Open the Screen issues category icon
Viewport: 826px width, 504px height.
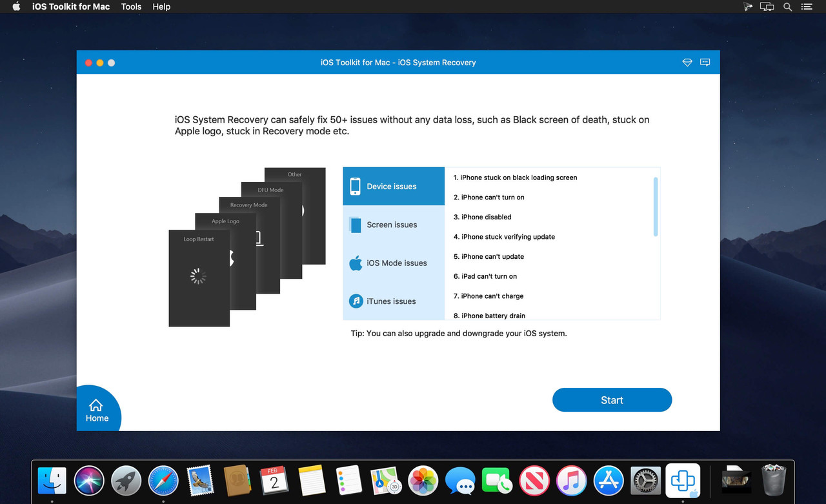(356, 224)
